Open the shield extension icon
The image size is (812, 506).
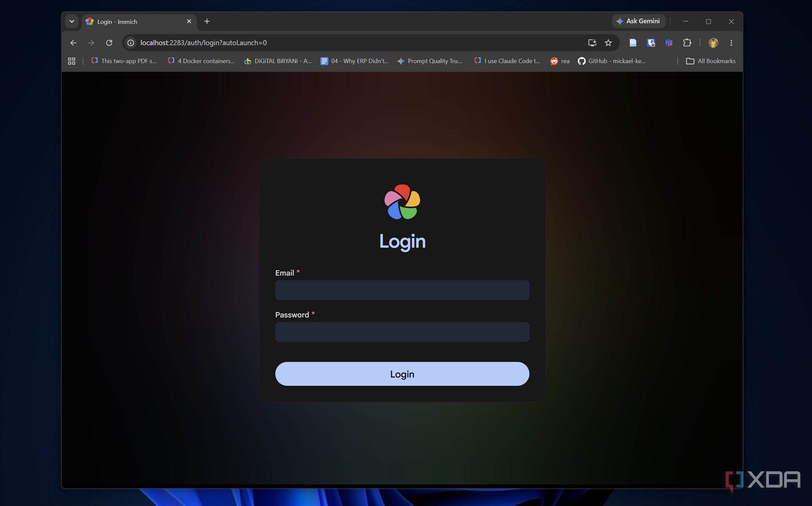(x=650, y=43)
